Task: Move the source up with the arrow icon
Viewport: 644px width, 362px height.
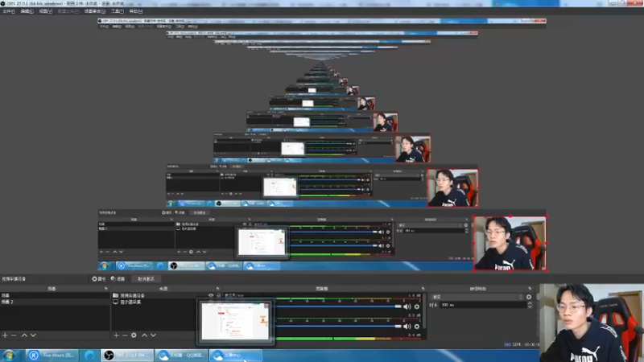Action: point(144,335)
